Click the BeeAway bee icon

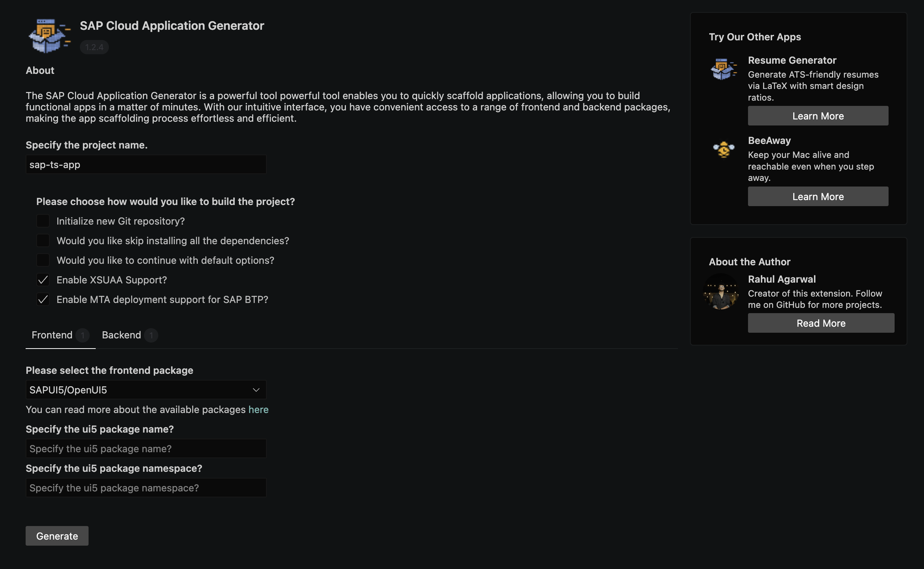[724, 149]
